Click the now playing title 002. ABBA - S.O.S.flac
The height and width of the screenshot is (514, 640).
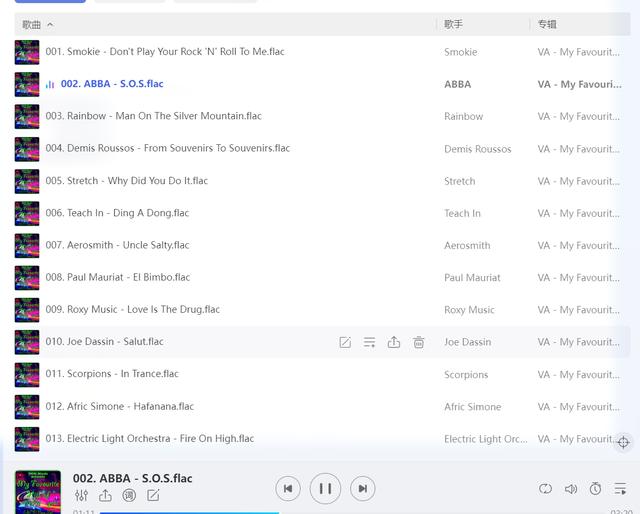(133, 478)
